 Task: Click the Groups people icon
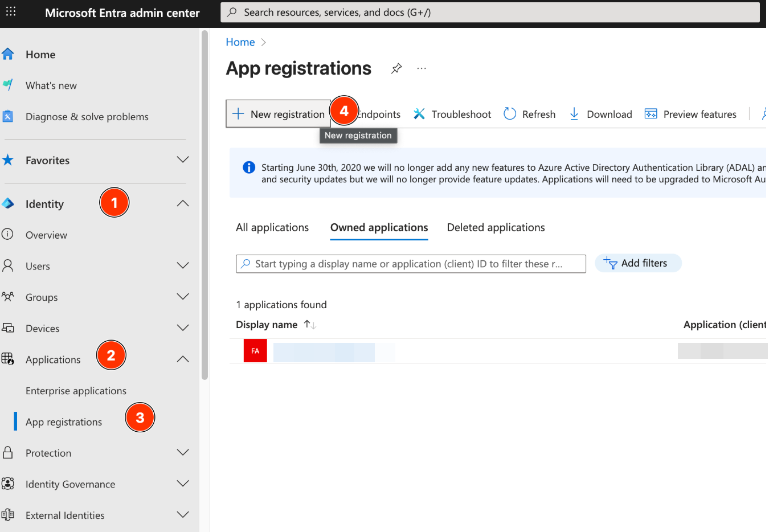pos(8,297)
